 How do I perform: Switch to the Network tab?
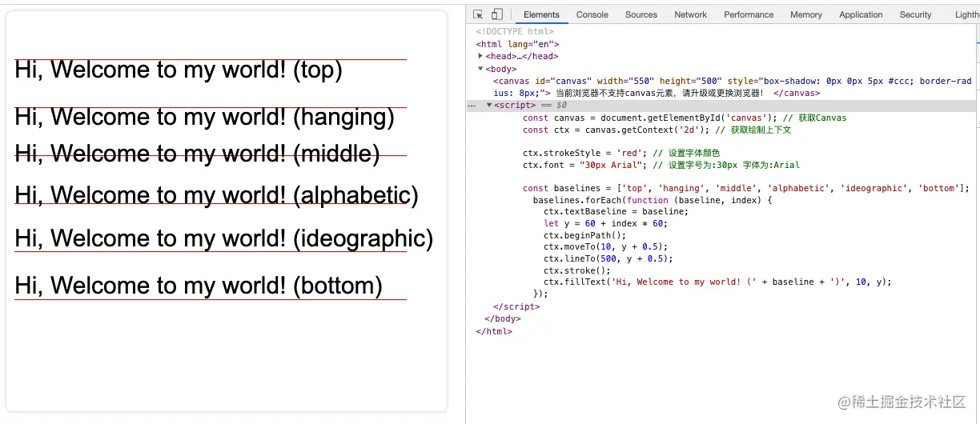[x=690, y=14]
